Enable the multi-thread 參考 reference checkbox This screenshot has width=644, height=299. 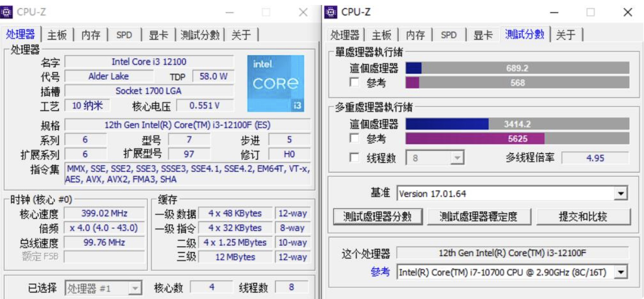(354, 138)
